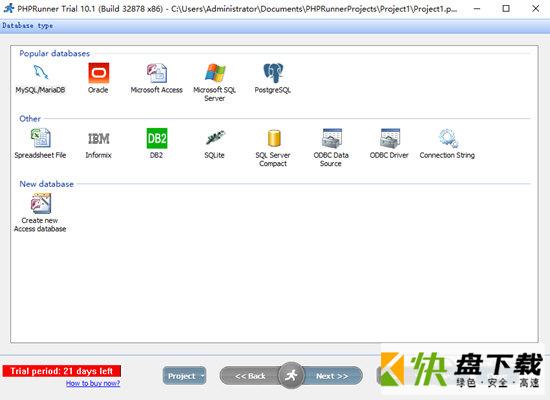Select the MySQL/MariaDB database icon
Image resolution: width=550 pixels, height=400 pixels.
click(41, 73)
